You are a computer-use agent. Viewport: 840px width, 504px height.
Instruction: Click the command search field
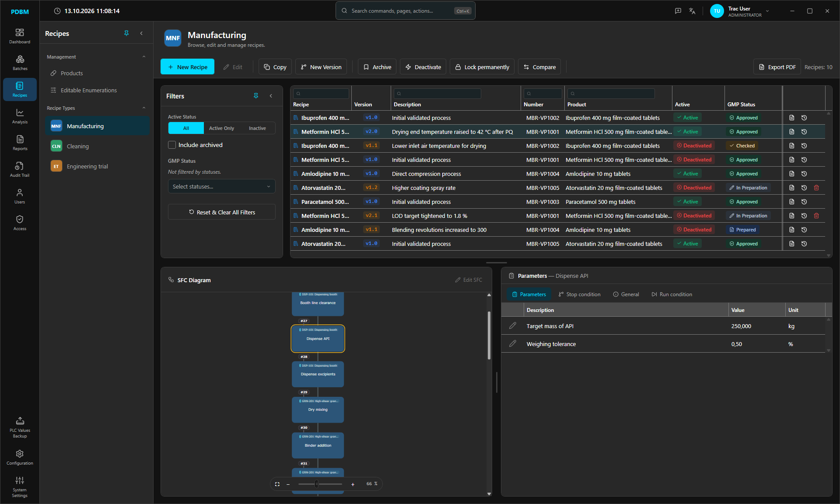tap(406, 11)
